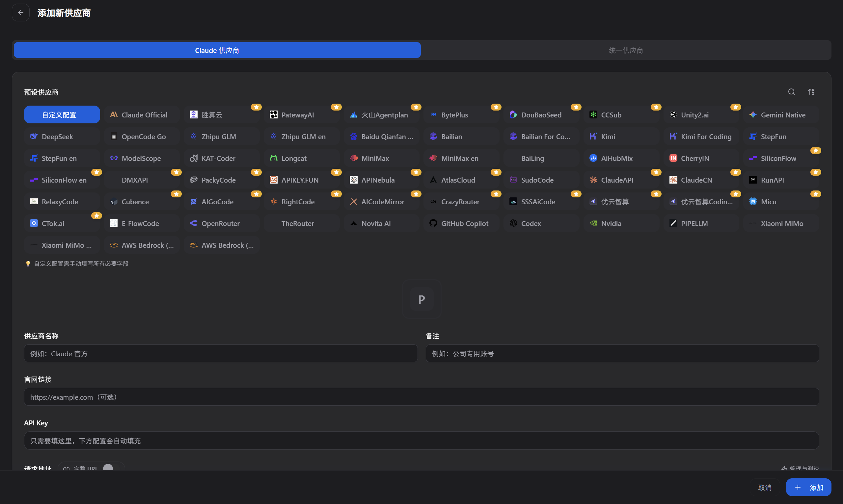
Task: Pick the BaiLing preset
Action: point(541,158)
